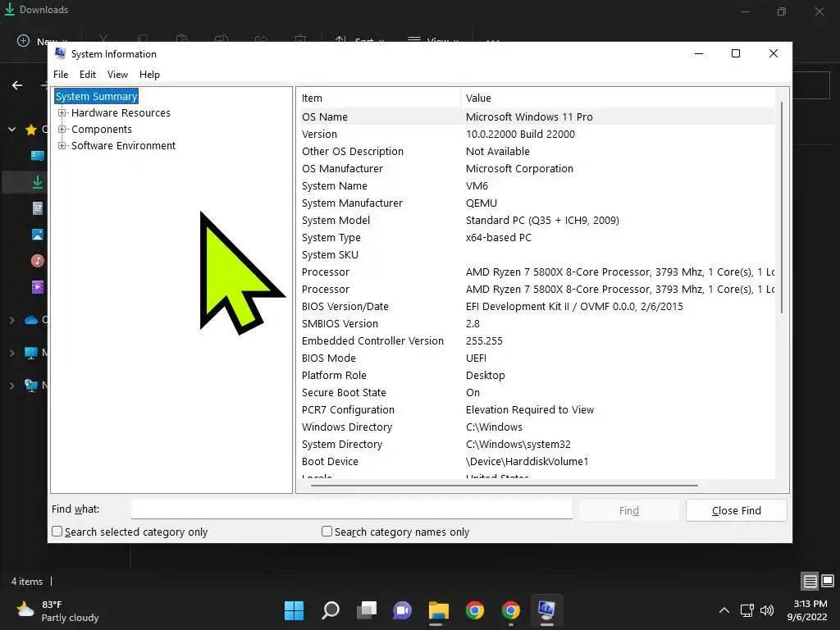Image resolution: width=840 pixels, height=630 pixels.
Task: Open the second Chrome taskbar icon
Action: (510, 610)
